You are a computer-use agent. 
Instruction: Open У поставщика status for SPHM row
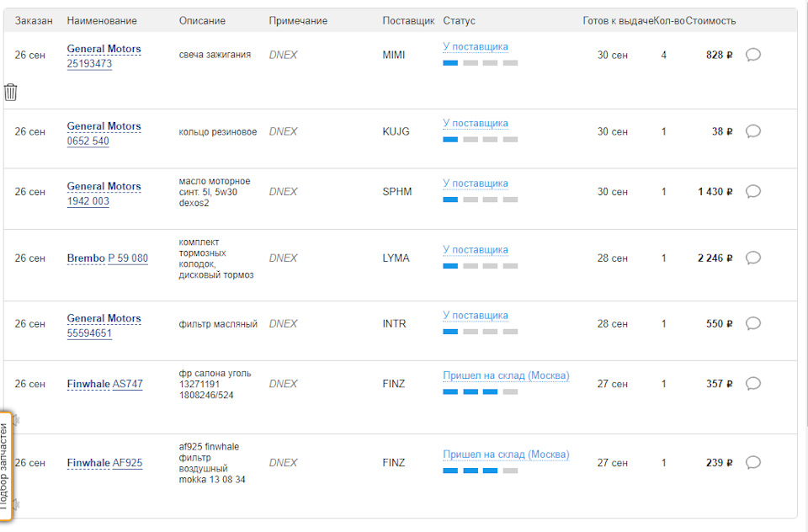[475, 184]
